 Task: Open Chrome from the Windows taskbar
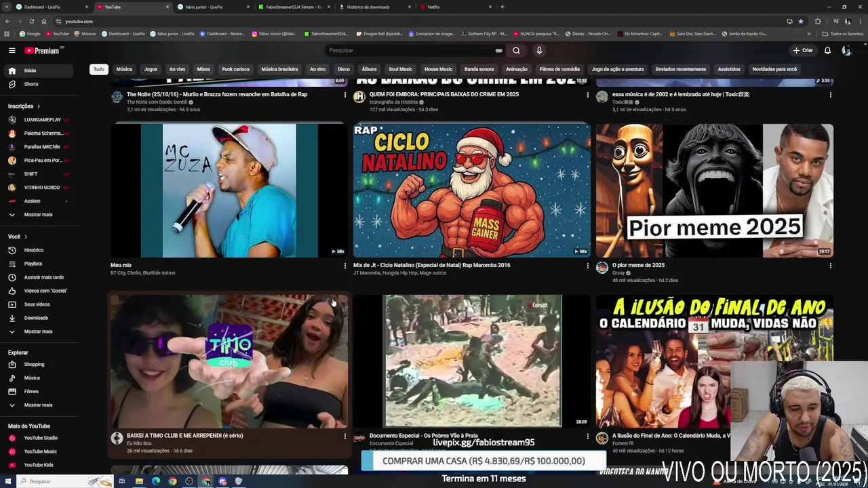point(172,481)
